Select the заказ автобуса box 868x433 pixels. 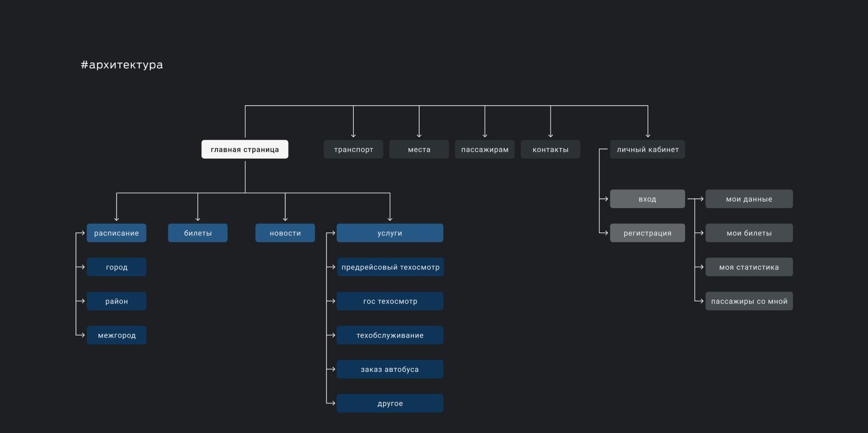(390, 370)
